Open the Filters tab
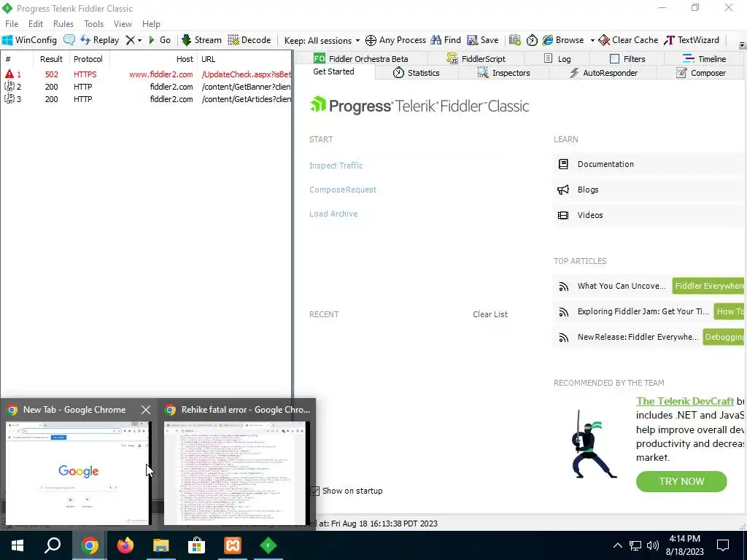This screenshot has height=560, width=747. 627,58
